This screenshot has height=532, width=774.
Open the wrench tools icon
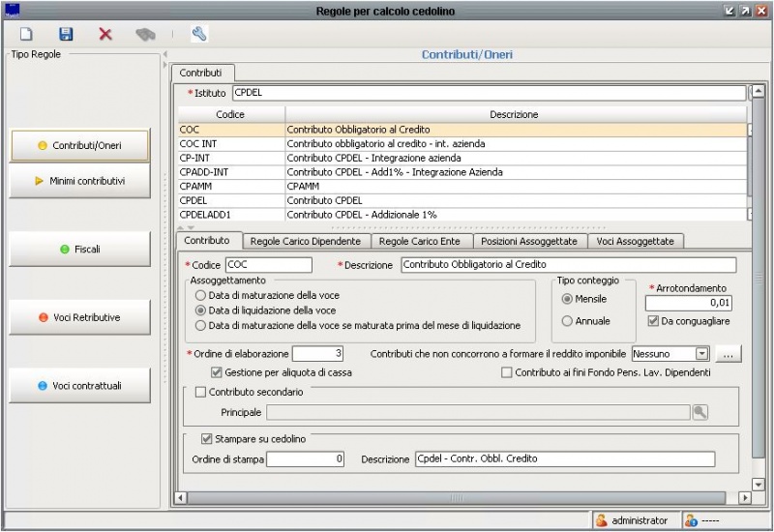point(200,34)
